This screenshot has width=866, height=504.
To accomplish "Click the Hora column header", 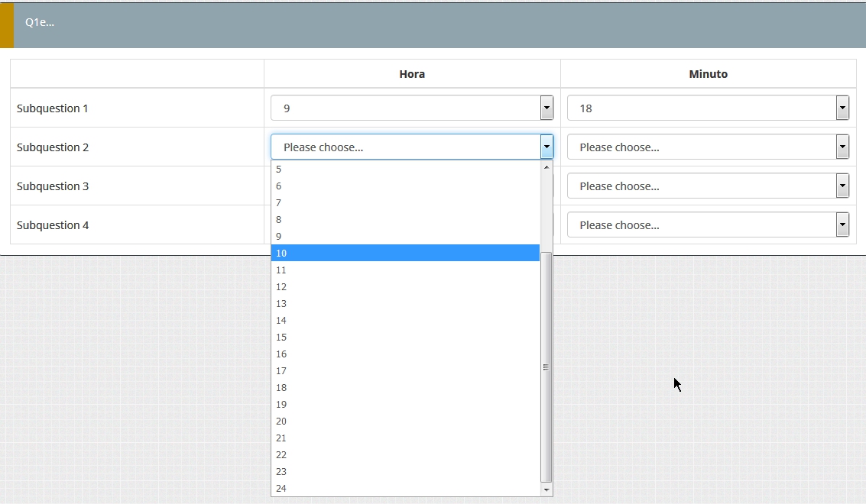I will point(412,74).
